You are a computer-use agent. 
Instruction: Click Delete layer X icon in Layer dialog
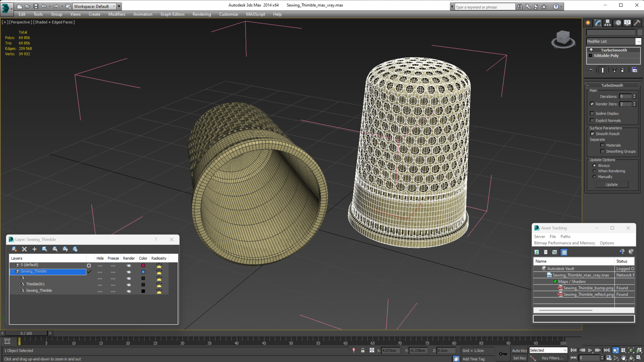(x=24, y=249)
